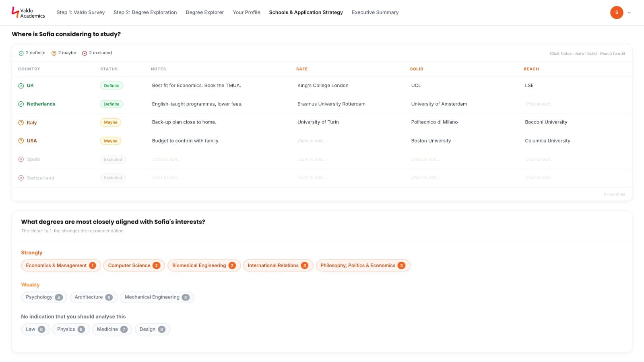Image resolution: width=644 pixels, height=362 pixels.
Task: Click the Psychology degree chip
Action: (44, 297)
